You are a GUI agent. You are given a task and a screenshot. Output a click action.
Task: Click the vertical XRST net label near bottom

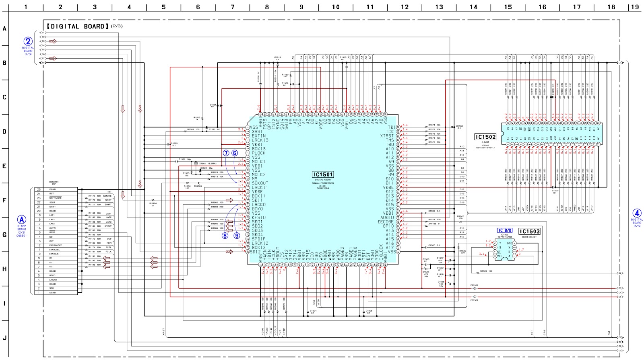coord(163,332)
